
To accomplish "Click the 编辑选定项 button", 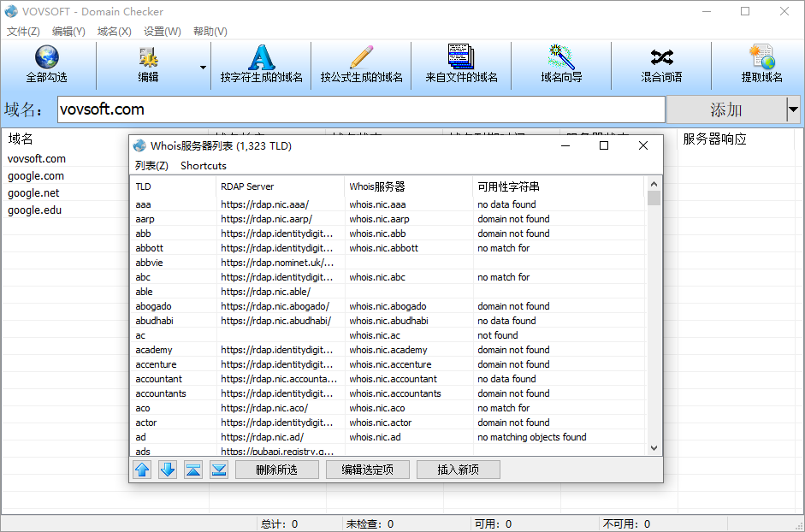I will pyautogui.click(x=368, y=470).
